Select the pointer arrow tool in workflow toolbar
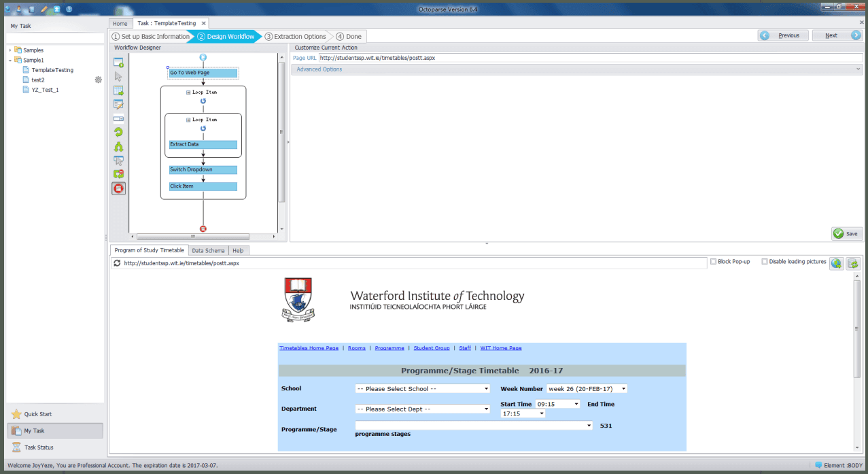The height and width of the screenshot is (474, 868). coord(118,76)
